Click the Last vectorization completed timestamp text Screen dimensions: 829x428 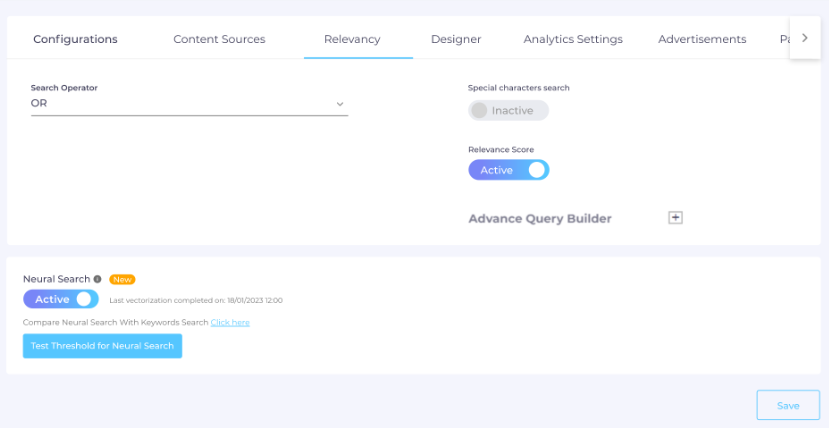tap(196, 300)
